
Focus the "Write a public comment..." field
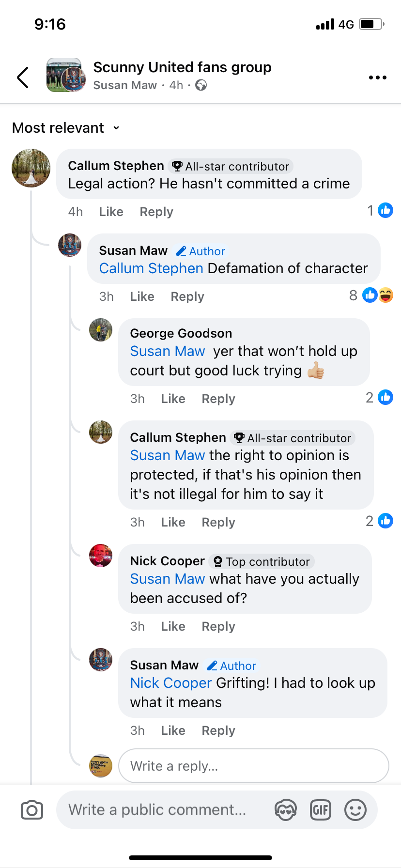[x=157, y=810]
